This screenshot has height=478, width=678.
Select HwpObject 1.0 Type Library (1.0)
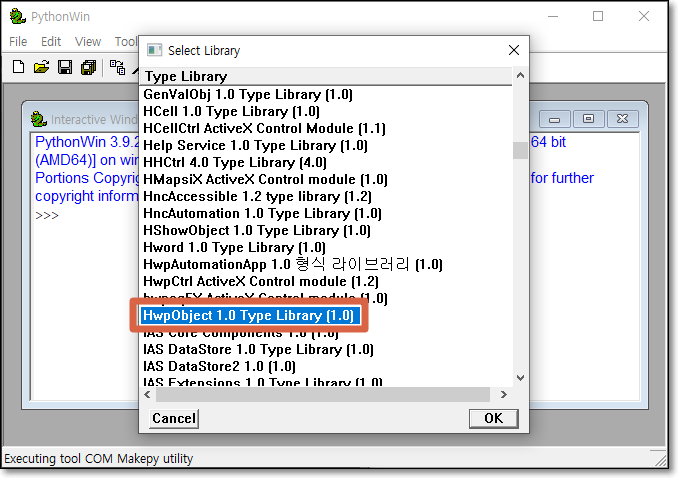point(249,316)
